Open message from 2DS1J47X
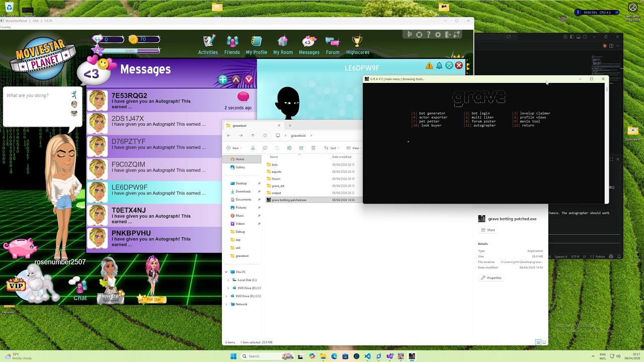Image resolution: width=644 pixels, height=362 pixels. point(155,123)
